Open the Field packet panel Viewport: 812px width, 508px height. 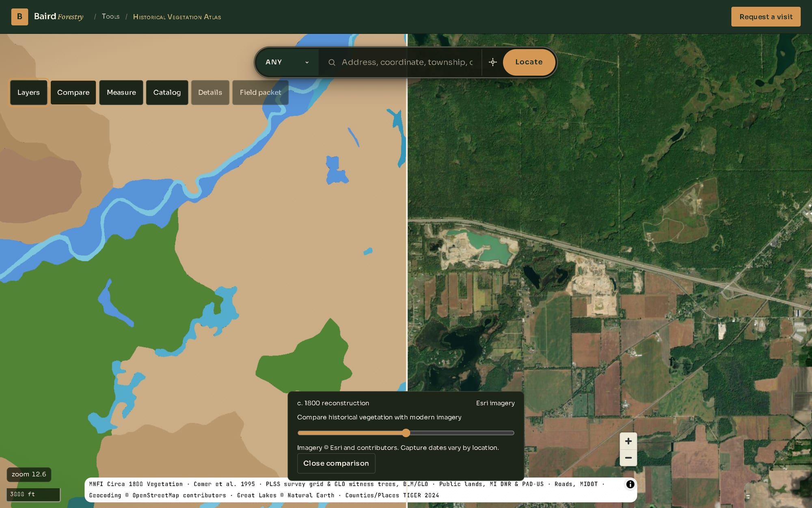point(260,92)
